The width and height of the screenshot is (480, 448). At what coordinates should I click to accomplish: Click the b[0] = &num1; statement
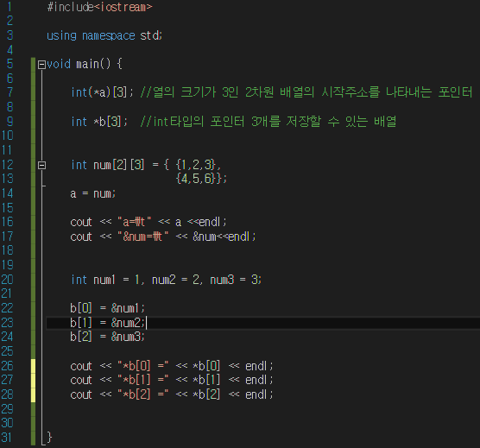[x=107, y=308]
